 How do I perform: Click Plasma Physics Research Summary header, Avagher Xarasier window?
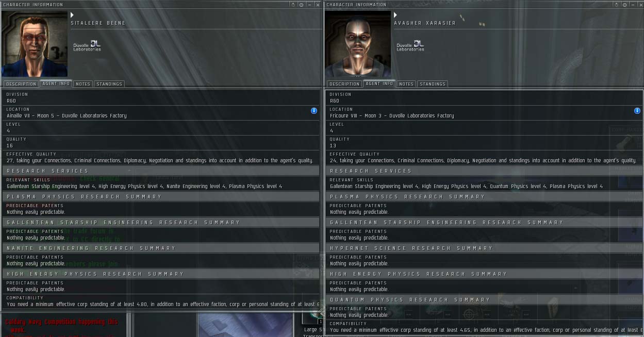click(484, 196)
